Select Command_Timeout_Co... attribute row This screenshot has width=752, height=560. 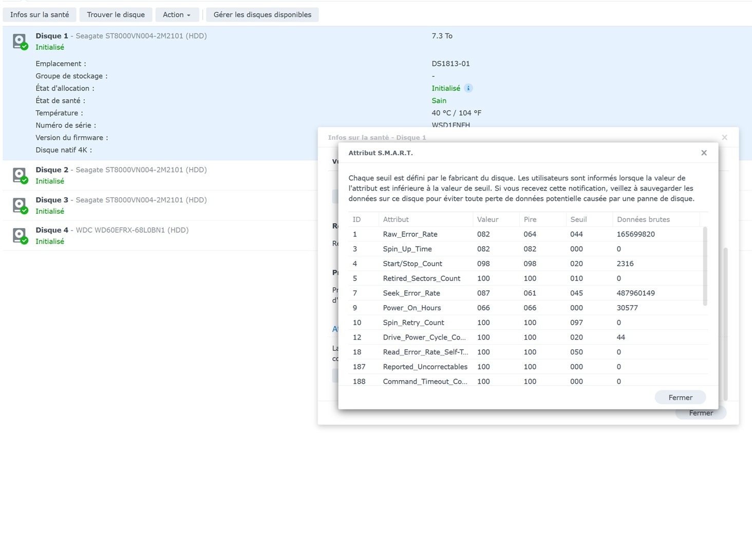coord(525,380)
